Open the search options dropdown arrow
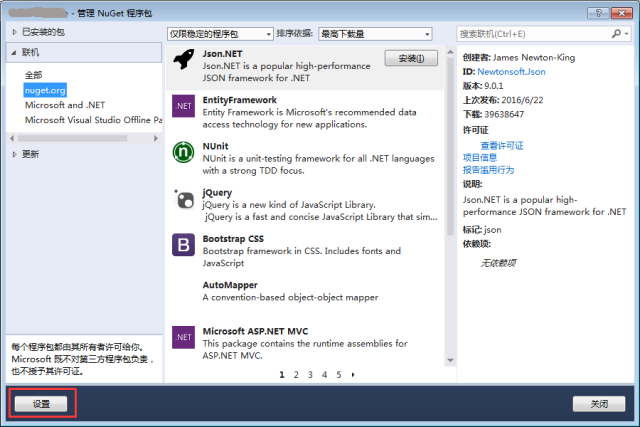This screenshot has width=640, height=427. (x=627, y=34)
